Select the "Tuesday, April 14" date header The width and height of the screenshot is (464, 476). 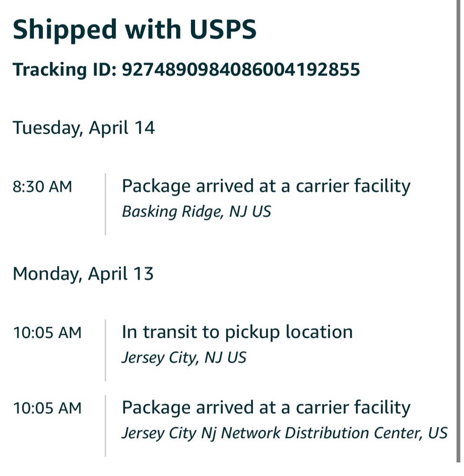(x=84, y=128)
